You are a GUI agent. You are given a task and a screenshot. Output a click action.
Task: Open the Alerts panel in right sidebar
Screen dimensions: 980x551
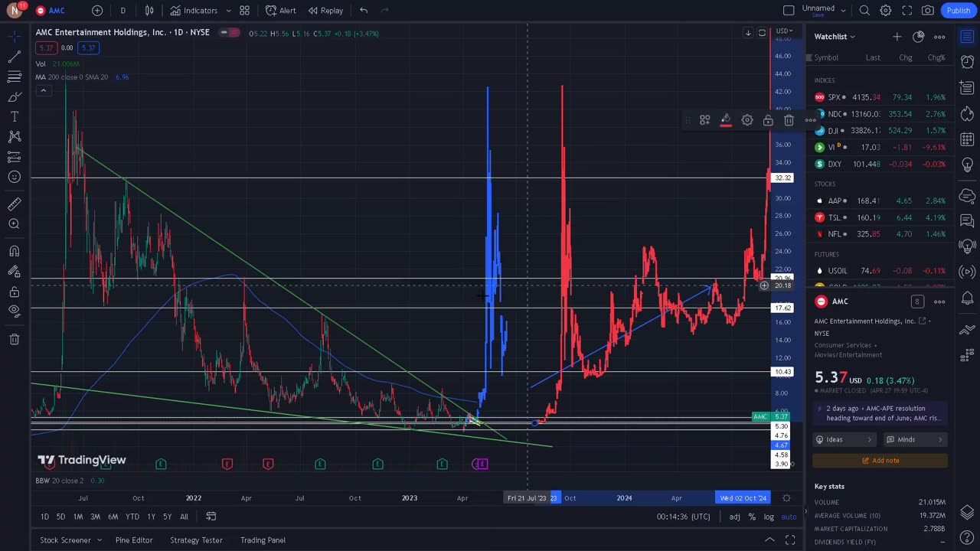coord(967,62)
